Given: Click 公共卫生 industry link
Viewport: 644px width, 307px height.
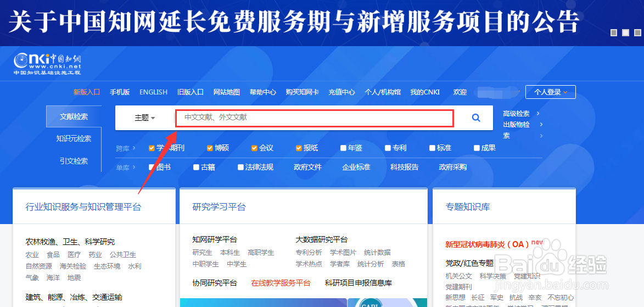Looking at the screenshot, I should point(123,255).
